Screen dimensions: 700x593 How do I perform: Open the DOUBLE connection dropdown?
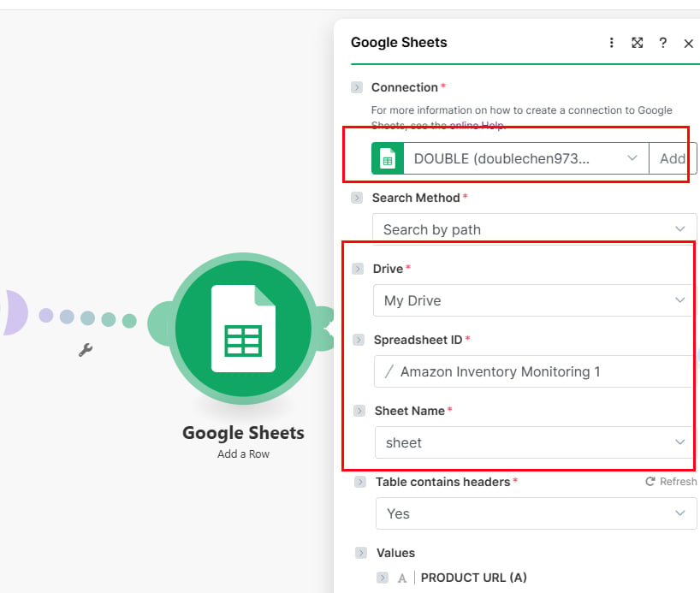526,158
